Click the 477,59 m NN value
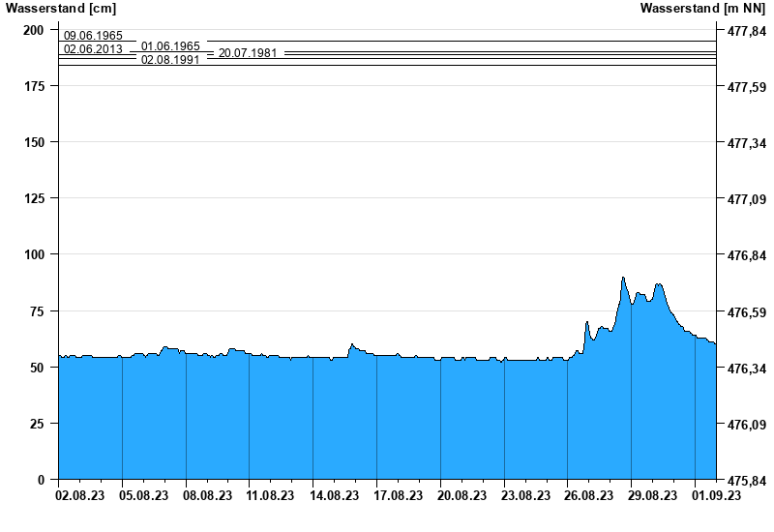The height and width of the screenshot is (532, 774). click(x=747, y=87)
